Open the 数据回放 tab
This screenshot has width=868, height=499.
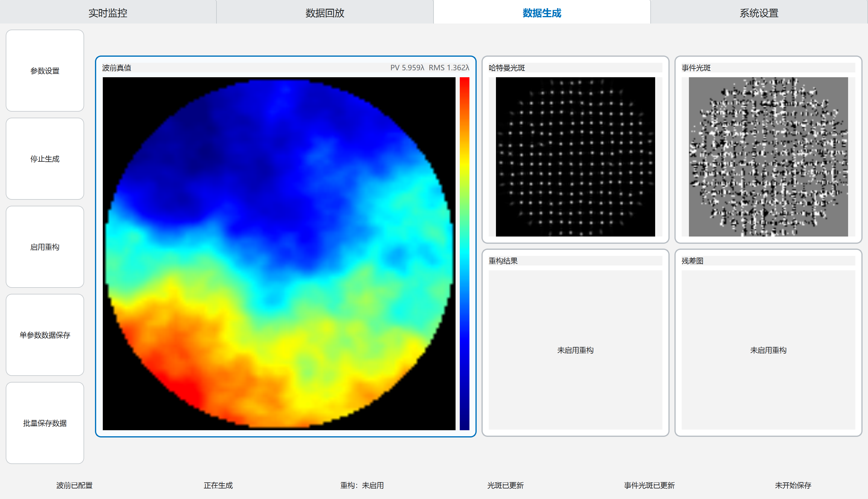(x=325, y=12)
